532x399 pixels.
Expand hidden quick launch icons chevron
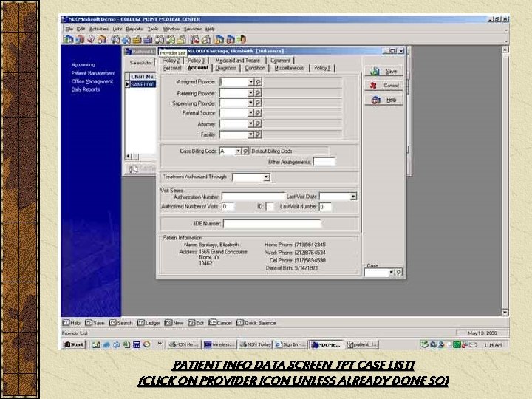[x=160, y=344]
